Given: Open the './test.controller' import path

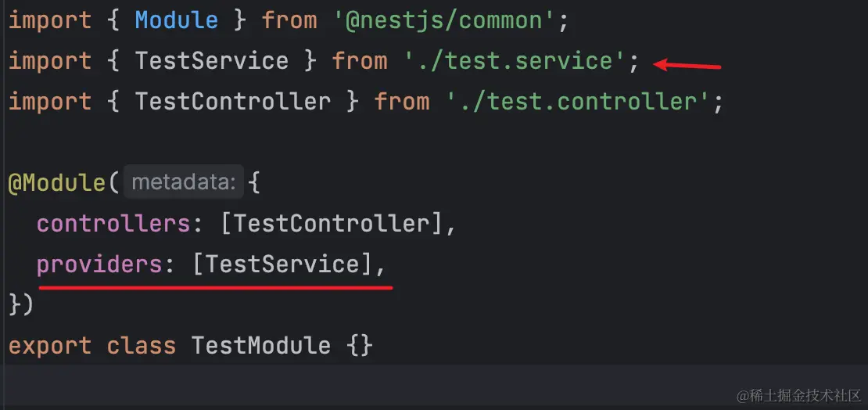Looking at the screenshot, I should [578, 102].
